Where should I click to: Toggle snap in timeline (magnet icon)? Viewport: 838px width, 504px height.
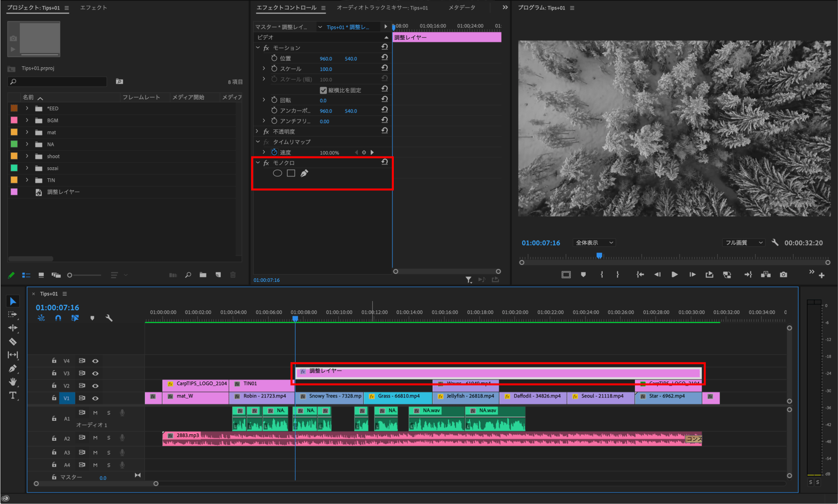click(x=58, y=318)
